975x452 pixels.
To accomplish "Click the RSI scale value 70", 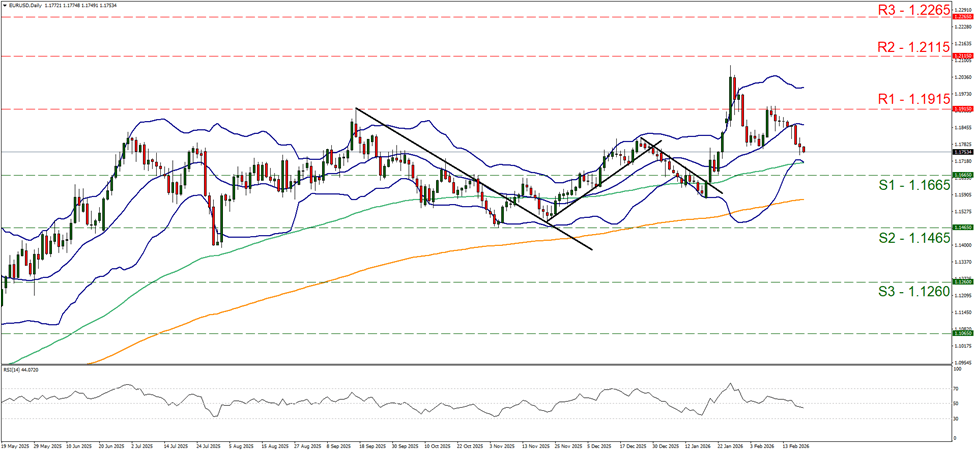I will pos(958,389).
